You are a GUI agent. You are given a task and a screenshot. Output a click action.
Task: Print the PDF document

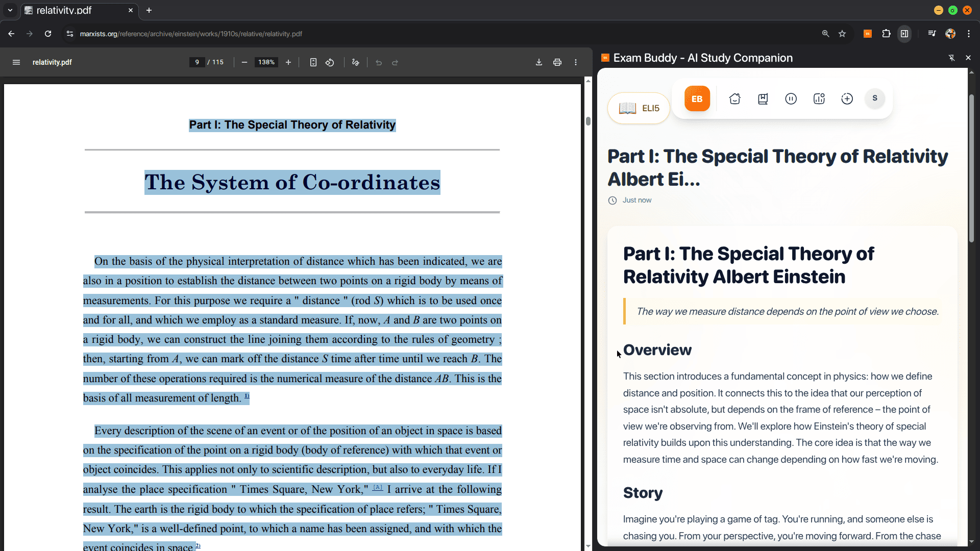click(557, 62)
